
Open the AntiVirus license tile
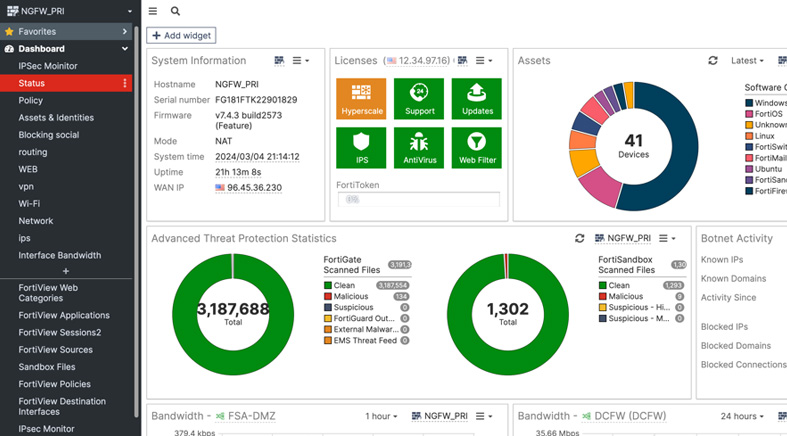tap(419, 147)
